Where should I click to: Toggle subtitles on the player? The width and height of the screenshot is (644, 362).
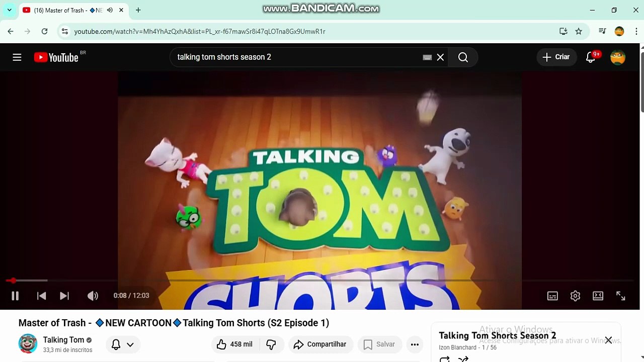(552, 296)
